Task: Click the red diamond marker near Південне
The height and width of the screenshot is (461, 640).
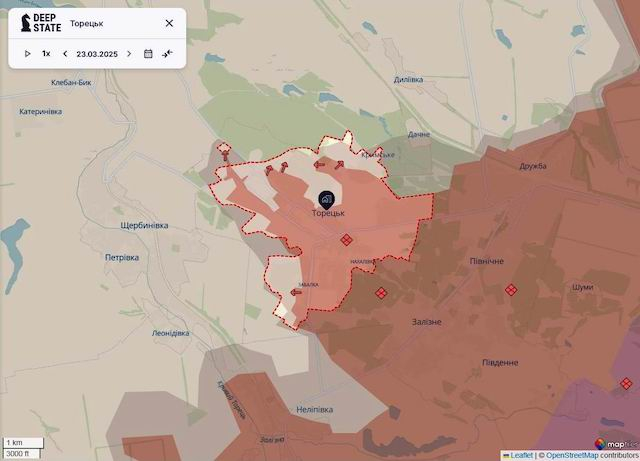Action: 627,382
